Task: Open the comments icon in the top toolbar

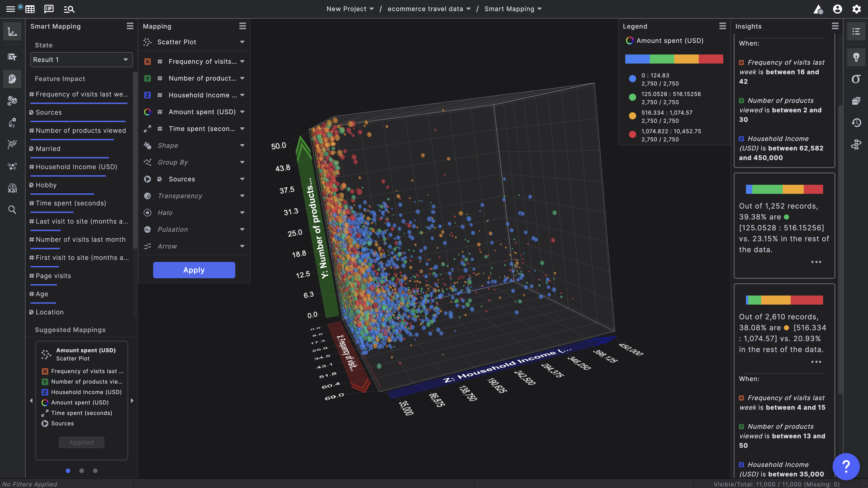Action: [x=49, y=9]
